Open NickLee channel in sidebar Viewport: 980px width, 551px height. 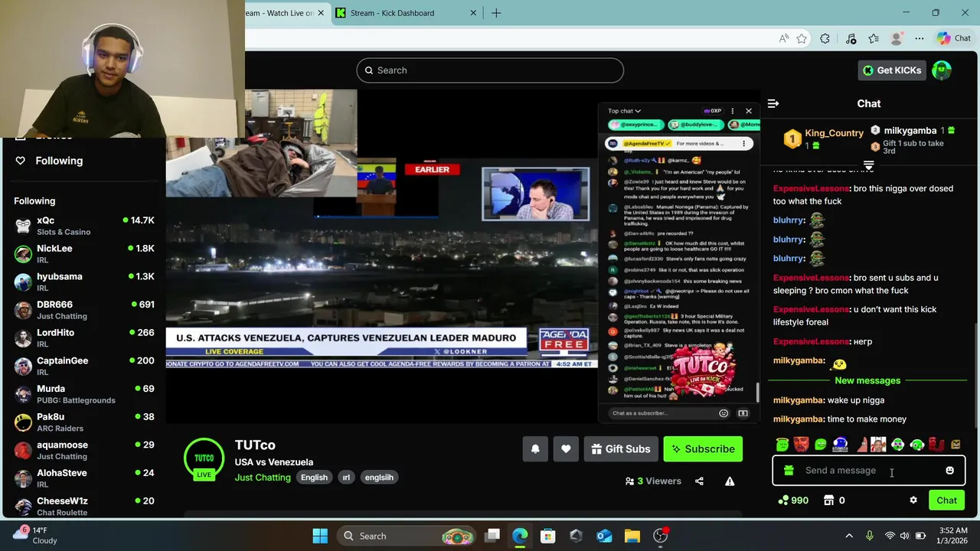tap(84, 253)
